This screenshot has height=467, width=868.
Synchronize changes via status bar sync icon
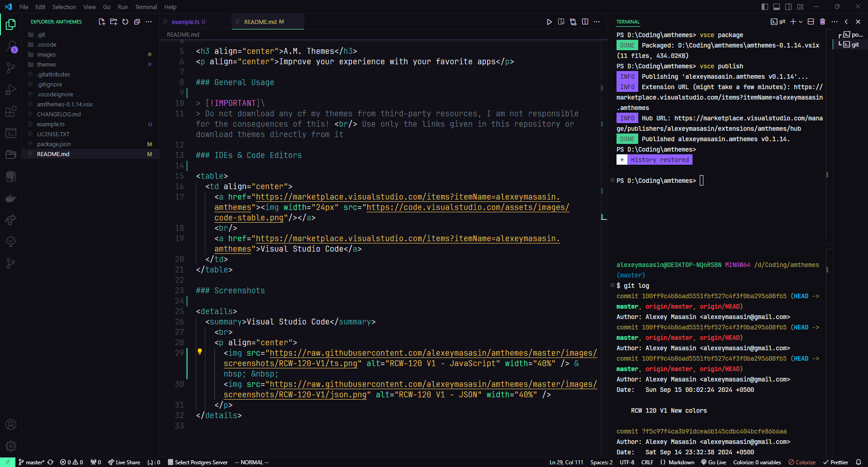pyautogui.click(x=50, y=462)
